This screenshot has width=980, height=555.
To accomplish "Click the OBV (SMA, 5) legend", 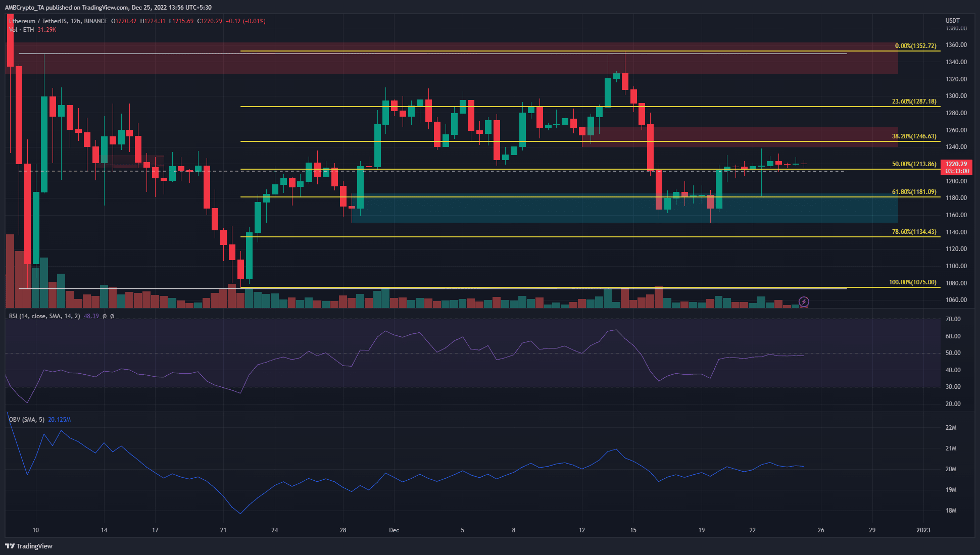I will (27, 420).
